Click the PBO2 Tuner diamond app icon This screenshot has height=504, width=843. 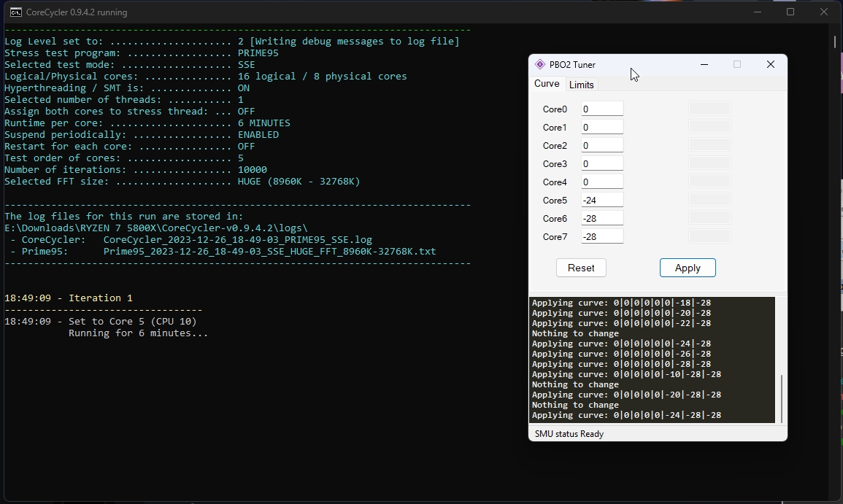[540, 64]
